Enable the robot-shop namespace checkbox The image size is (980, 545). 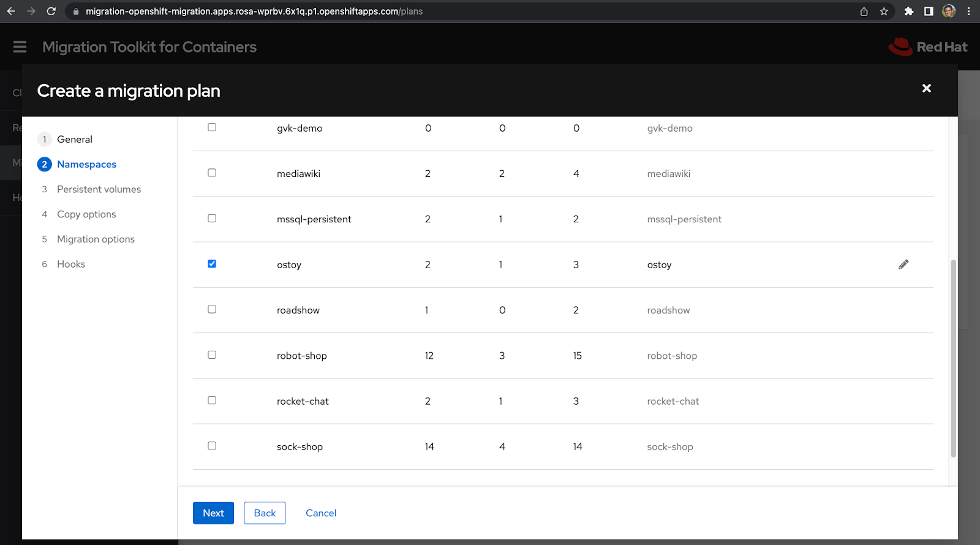coord(212,355)
